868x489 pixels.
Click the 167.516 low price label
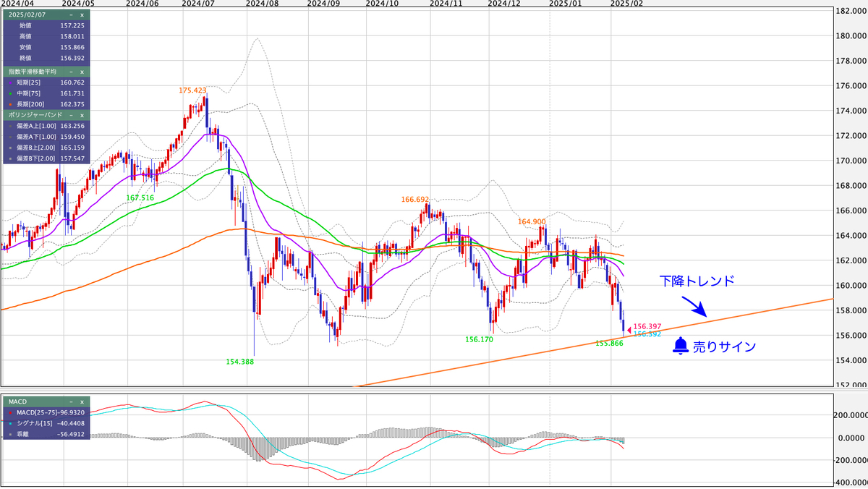[x=140, y=197]
